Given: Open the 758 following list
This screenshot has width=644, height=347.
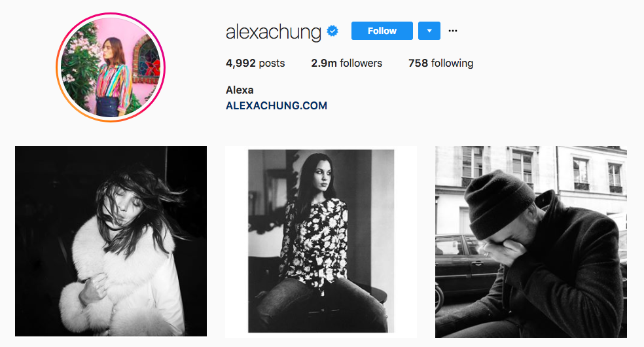Looking at the screenshot, I should tap(440, 64).
